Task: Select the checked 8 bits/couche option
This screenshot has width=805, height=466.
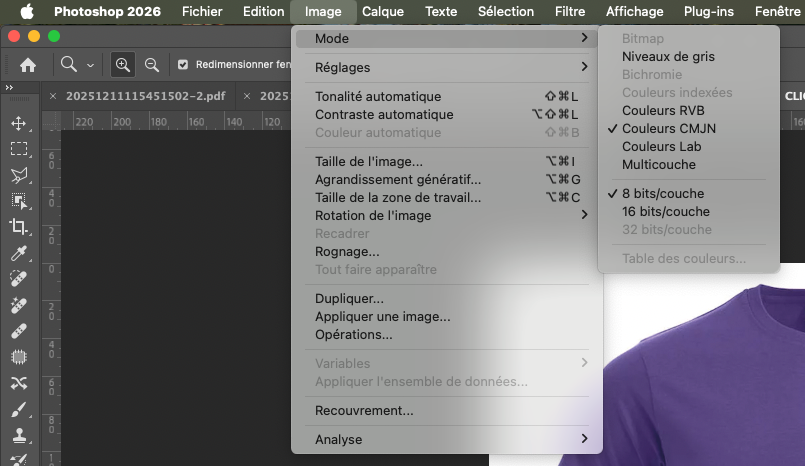Action: (x=688, y=193)
